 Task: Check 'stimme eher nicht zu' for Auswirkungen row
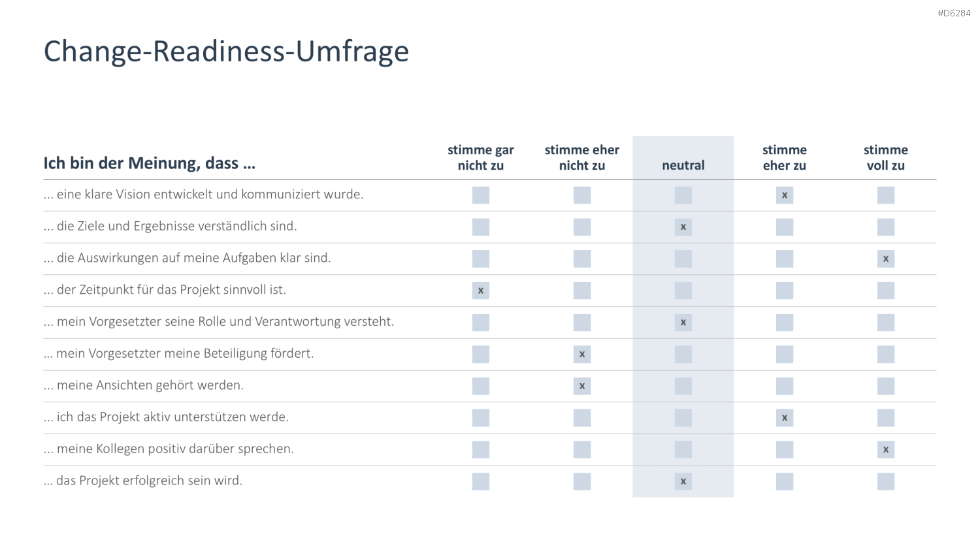(581, 259)
